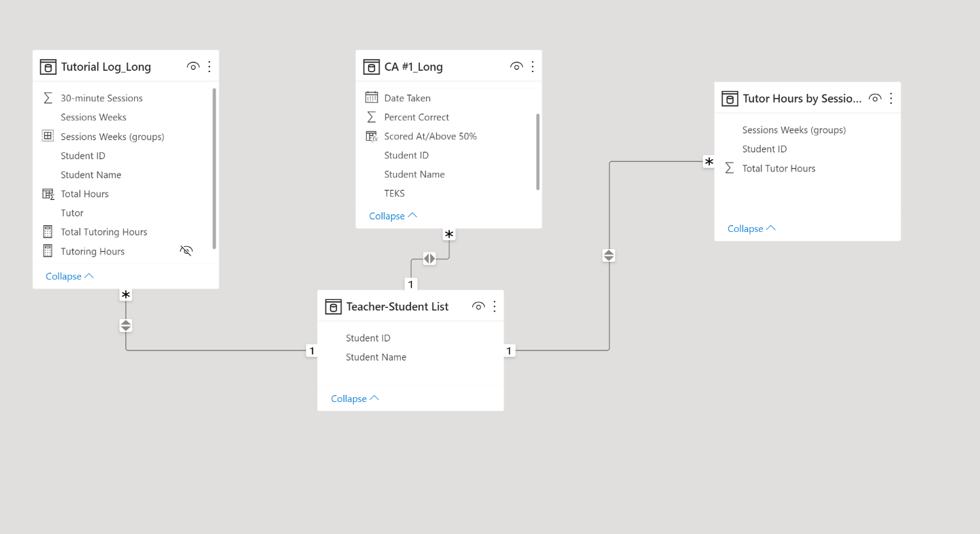Click sigma icon next to Total Tutor Hours
Viewport: 980px width, 534px height.
pyautogui.click(x=730, y=168)
